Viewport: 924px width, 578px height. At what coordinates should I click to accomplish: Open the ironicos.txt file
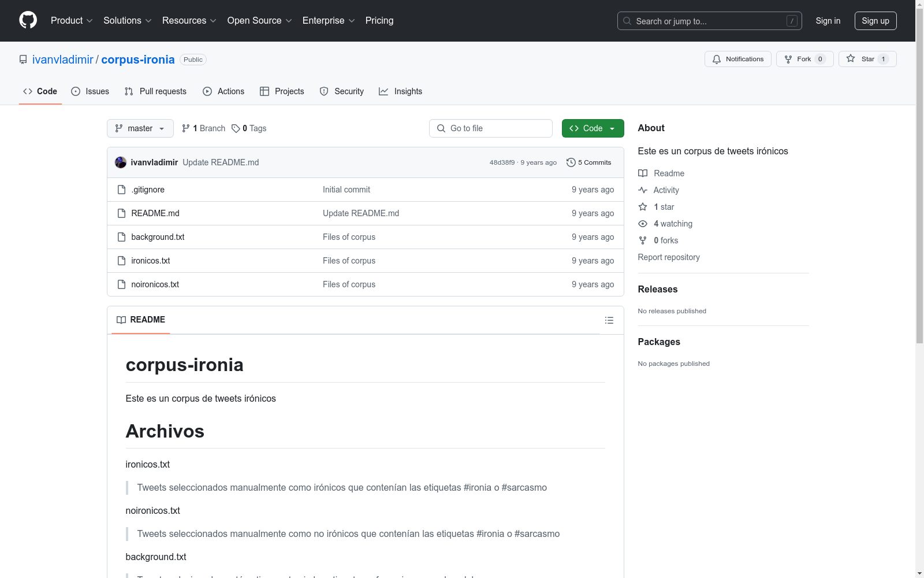(x=151, y=261)
